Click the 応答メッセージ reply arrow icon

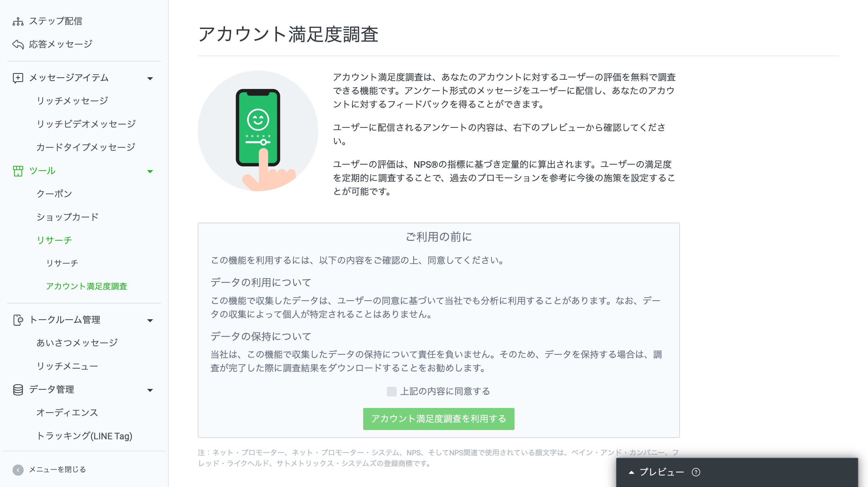pos(18,44)
